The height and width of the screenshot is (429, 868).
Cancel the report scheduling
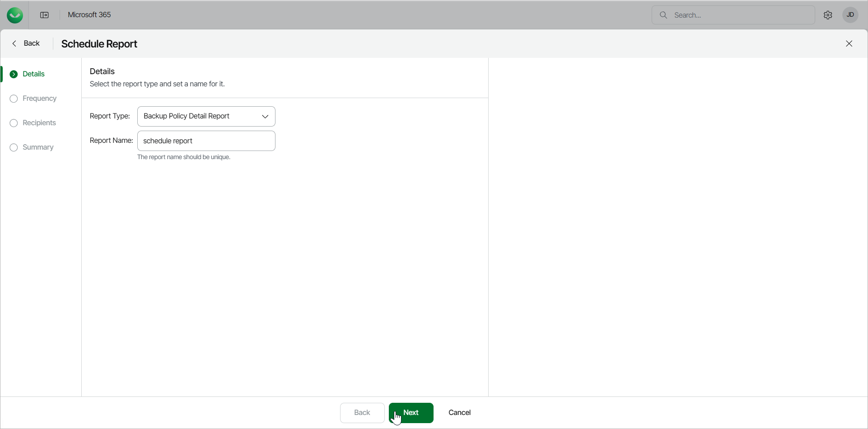click(460, 413)
